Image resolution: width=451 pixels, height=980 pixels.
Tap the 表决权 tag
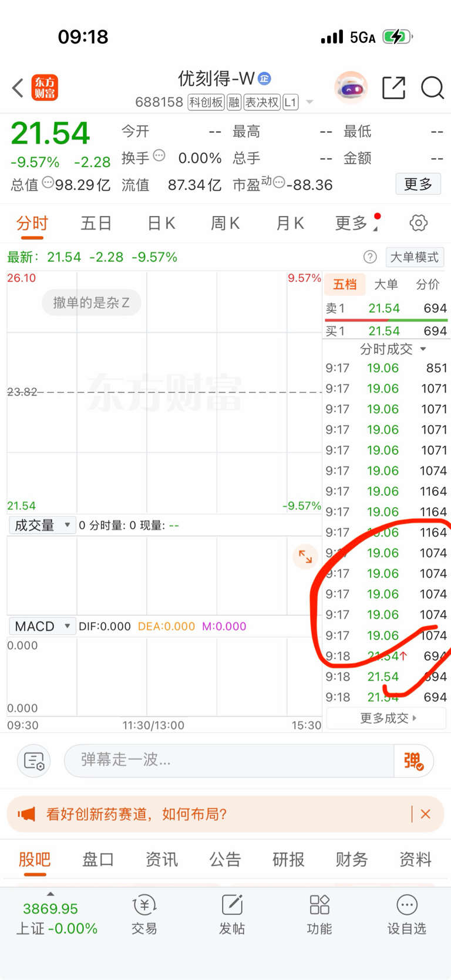262,102
